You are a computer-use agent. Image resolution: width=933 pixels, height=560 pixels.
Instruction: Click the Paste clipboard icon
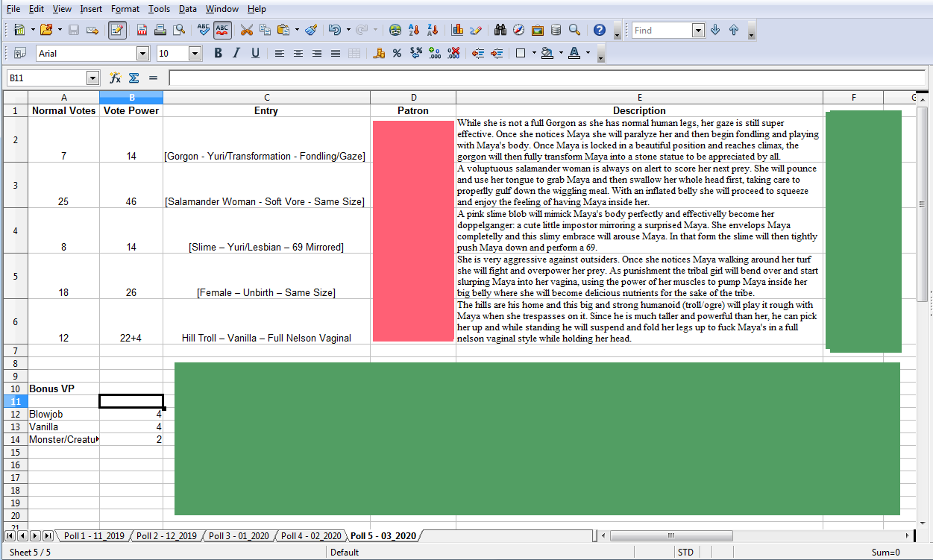[x=283, y=31]
